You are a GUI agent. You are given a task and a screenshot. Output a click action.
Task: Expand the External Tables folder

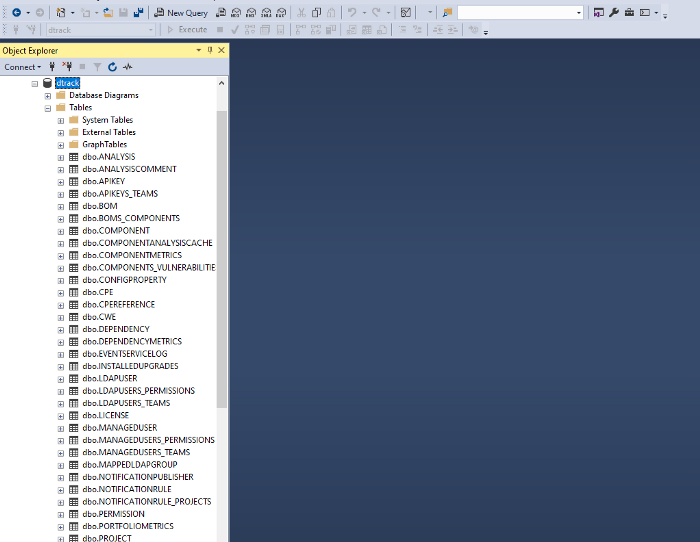(x=61, y=133)
